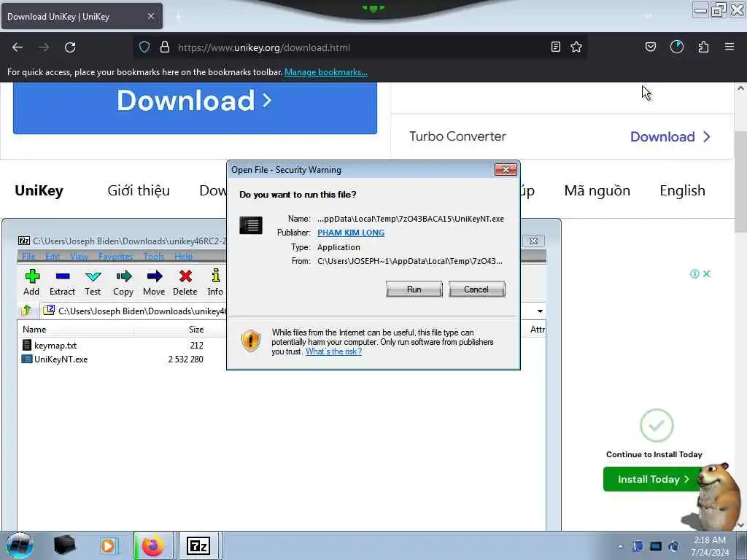
Task: Click the taskbar clock and date
Action: tap(710, 546)
